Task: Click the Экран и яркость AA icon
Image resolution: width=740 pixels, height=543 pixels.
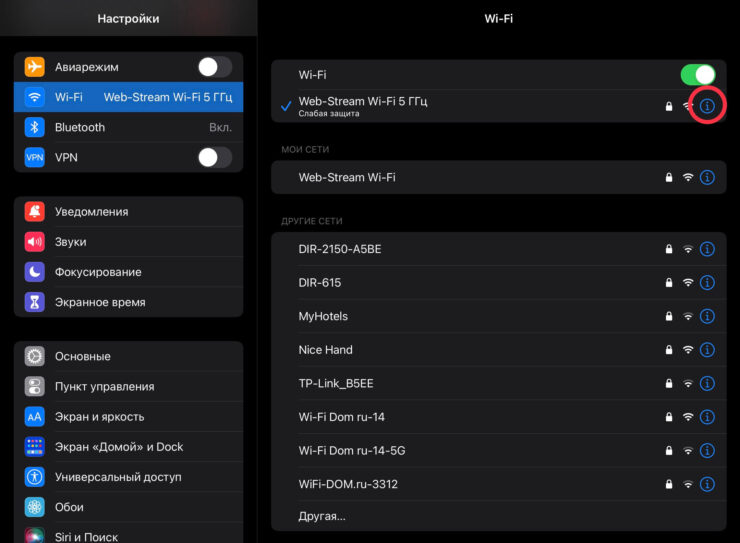Action: 34,417
